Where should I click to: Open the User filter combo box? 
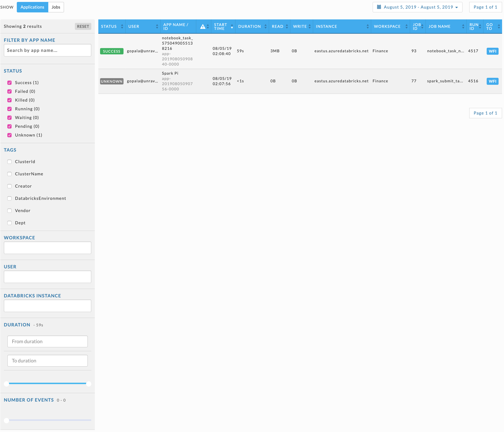[48, 277]
